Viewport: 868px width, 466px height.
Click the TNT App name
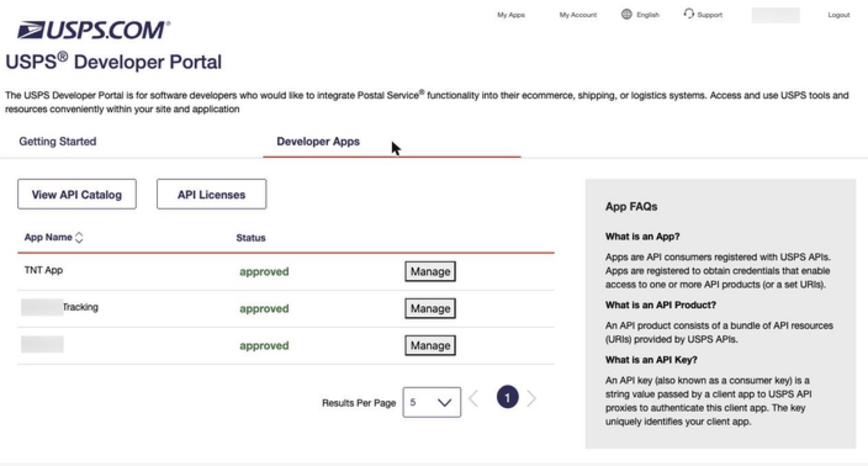44,270
